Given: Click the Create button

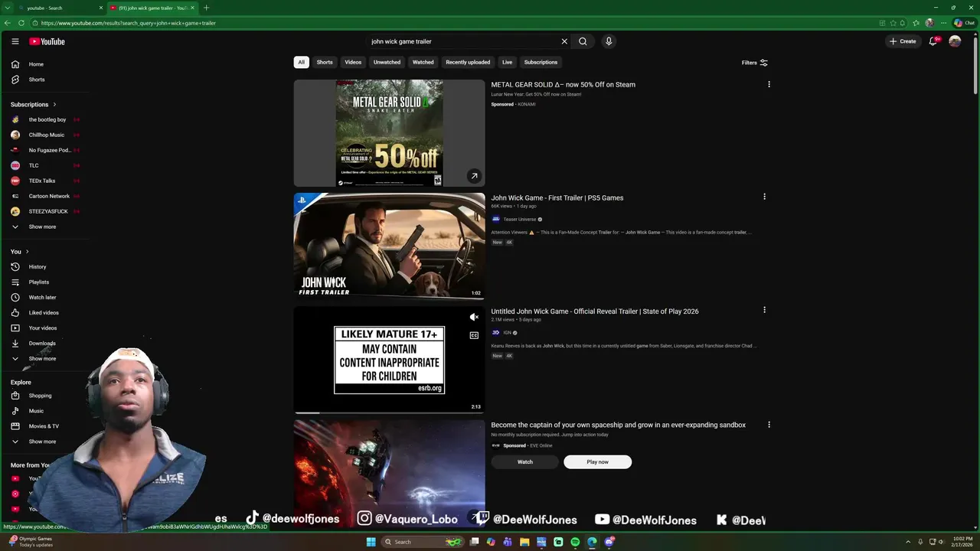Looking at the screenshot, I should pos(903,41).
